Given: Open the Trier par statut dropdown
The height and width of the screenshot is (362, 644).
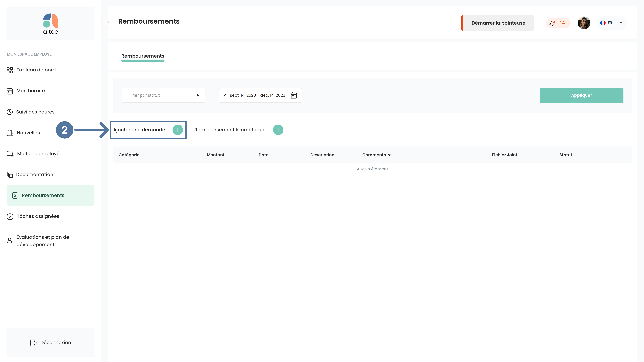Looking at the screenshot, I should (x=163, y=95).
